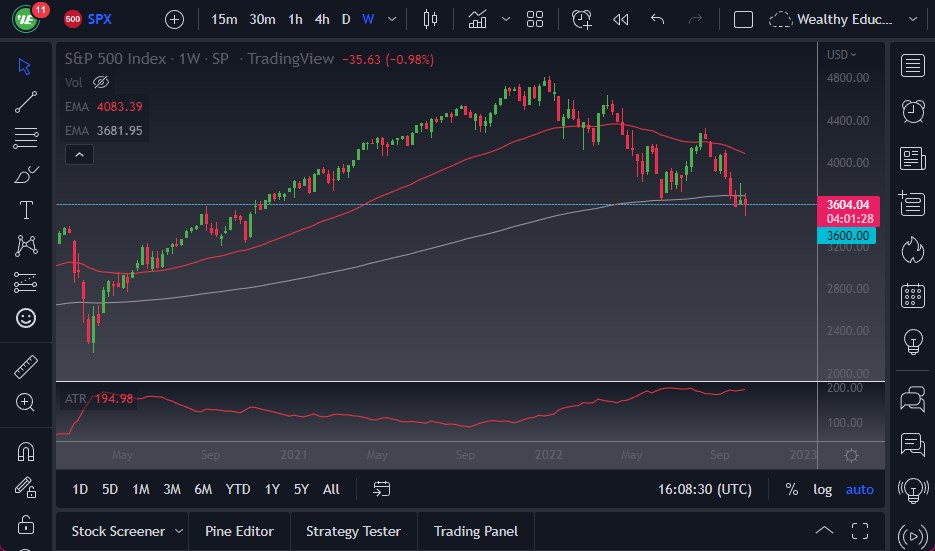
Task: Open the indicators chart icon
Action: point(478,19)
